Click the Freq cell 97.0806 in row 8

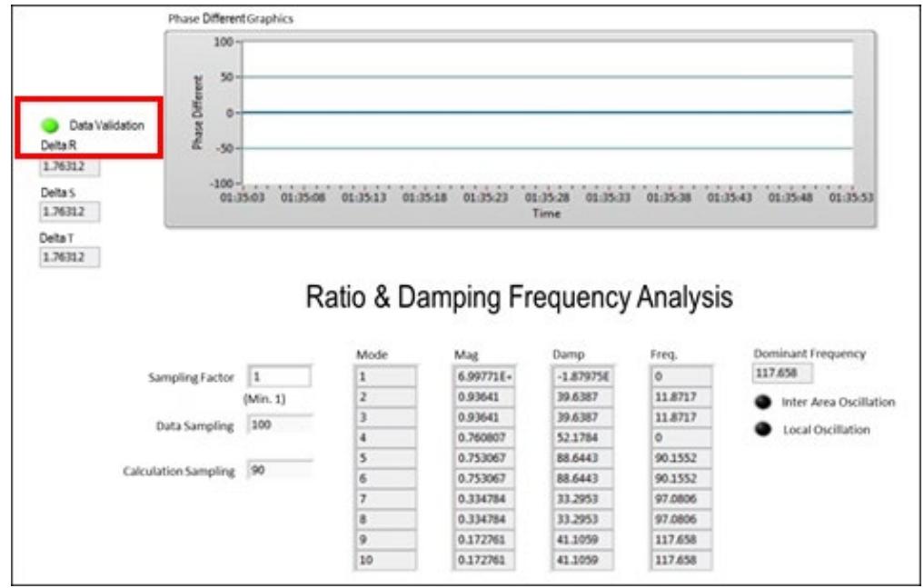681,519
